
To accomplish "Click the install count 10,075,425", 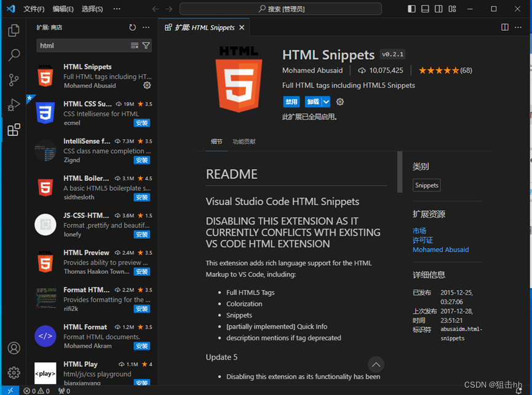I will [x=381, y=71].
